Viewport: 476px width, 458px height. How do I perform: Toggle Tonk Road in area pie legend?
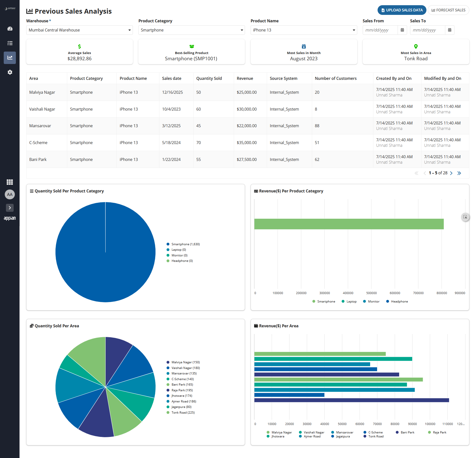(181, 413)
